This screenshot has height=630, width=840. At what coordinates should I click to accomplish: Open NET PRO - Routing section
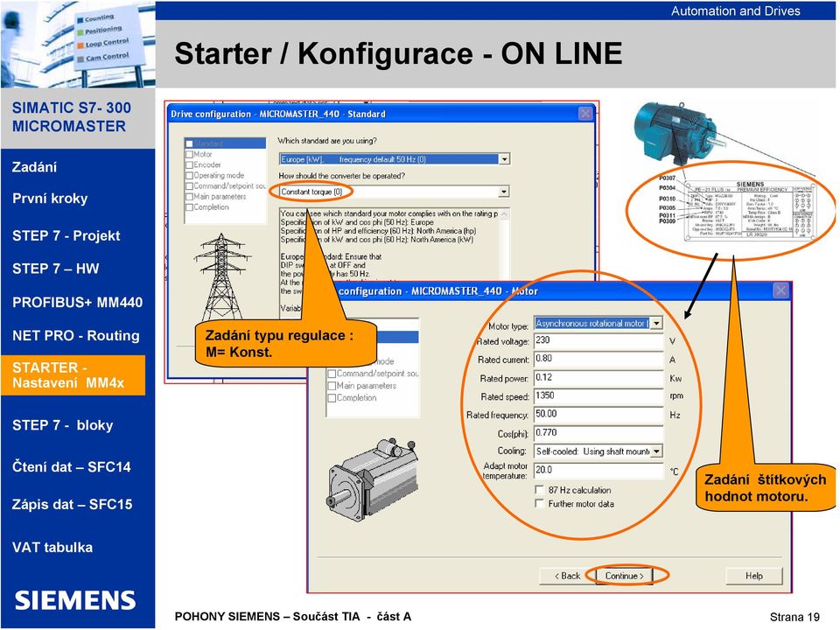tap(76, 336)
